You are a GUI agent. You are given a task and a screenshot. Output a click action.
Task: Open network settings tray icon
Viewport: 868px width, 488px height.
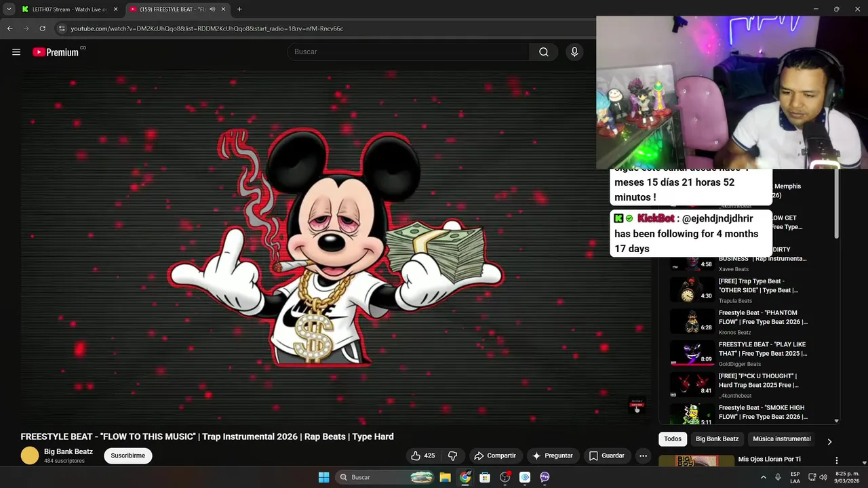click(x=812, y=477)
